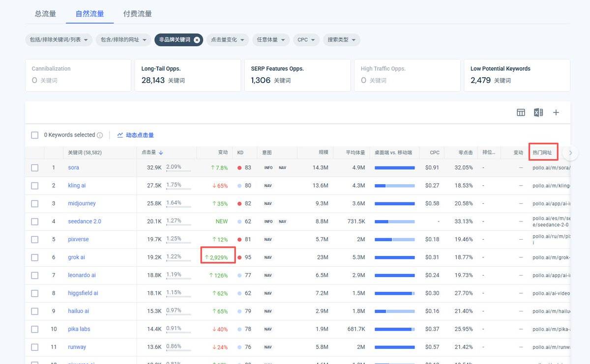Select the midjourney row checkbox

[x=34, y=203]
